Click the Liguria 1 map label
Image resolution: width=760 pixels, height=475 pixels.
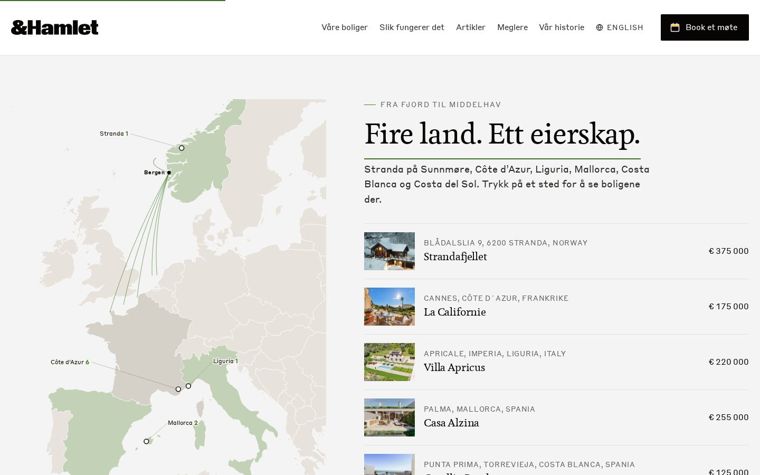(x=225, y=361)
